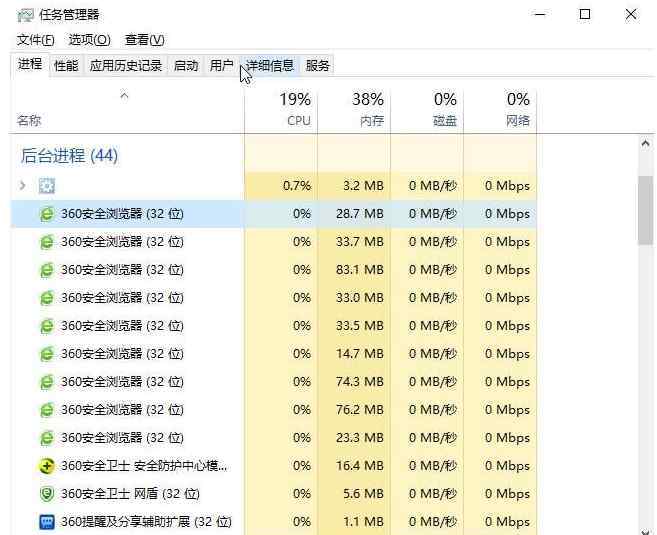Click the scrollbar up arrow

point(645,144)
